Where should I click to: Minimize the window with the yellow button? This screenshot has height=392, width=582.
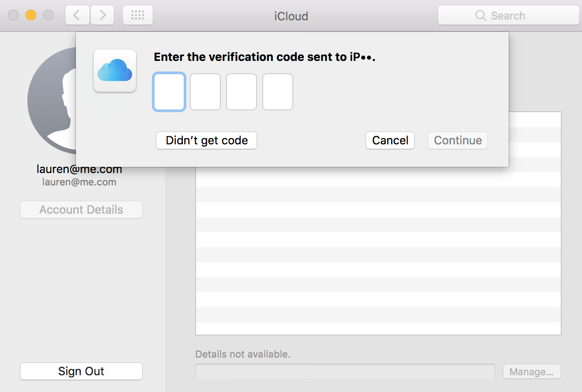coord(31,15)
